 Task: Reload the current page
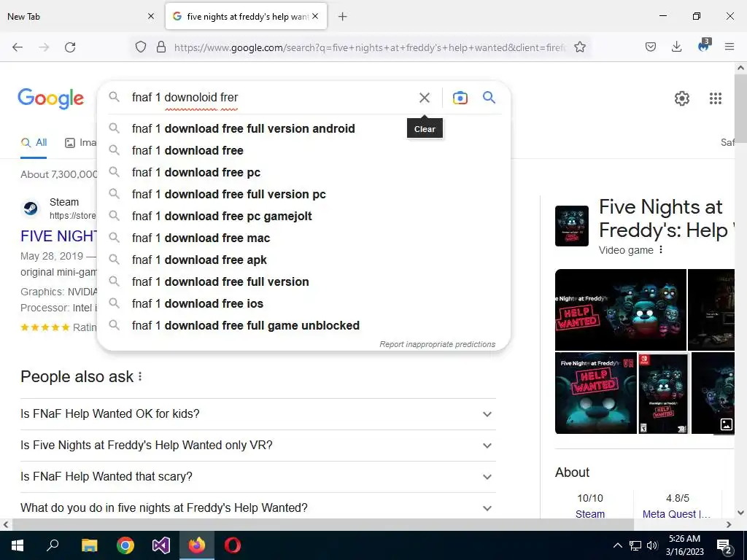point(70,47)
